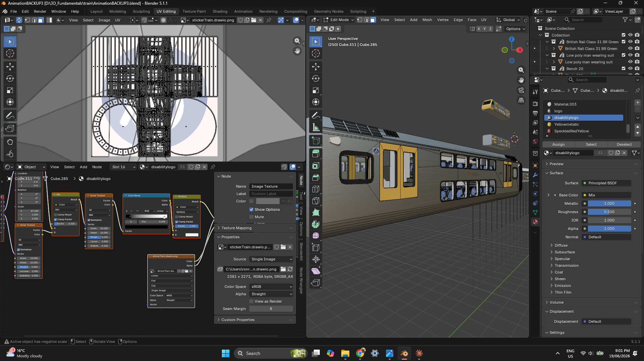Select the Measure tool in 3D viewport

(x=316, y=127)
